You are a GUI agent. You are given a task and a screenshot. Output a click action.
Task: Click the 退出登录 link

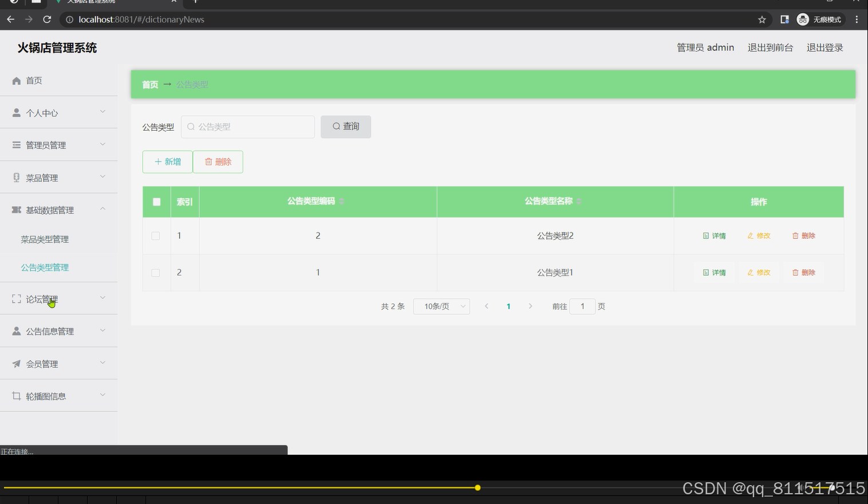825,48
